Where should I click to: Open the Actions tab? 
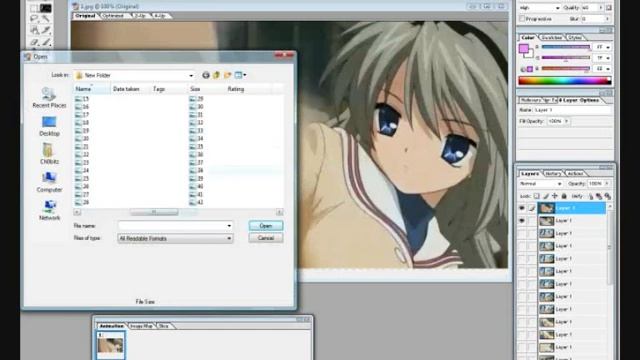tap(575, 174)
